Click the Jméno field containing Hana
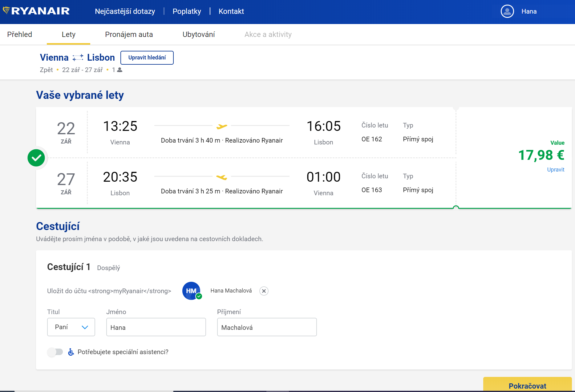575x392 pixels. pyautogui.click(x=156, y=327)
